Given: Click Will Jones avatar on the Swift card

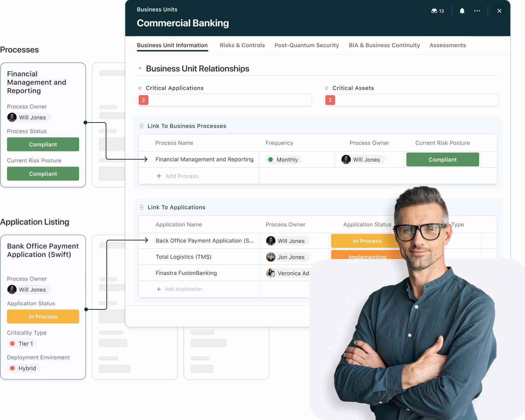Looking at the screenshot, I should pyautogui.click(x=12, y=290).
